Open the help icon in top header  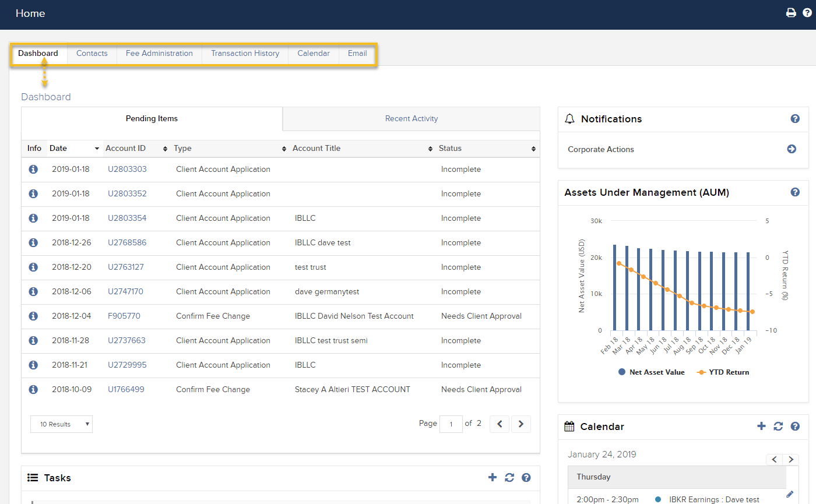807,13
